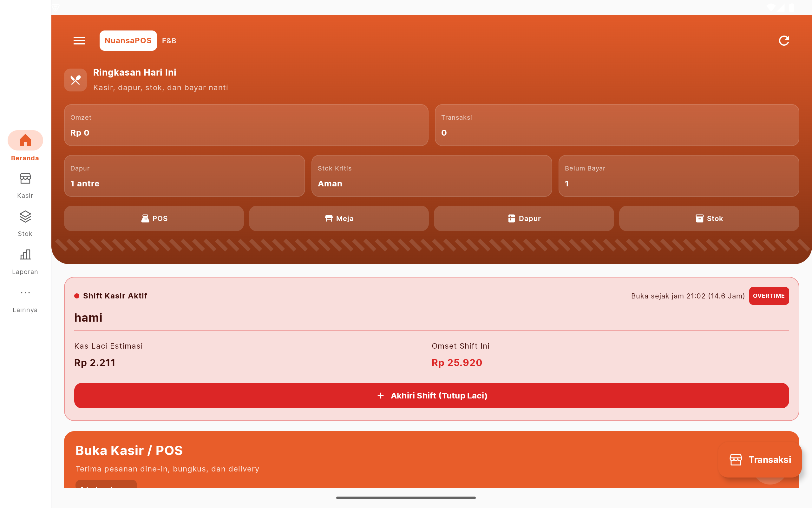The height and width of the screenshot is (508, 812).
Task: Click the Rp 25.920 shift revenue value
Action: coord(457,363)
